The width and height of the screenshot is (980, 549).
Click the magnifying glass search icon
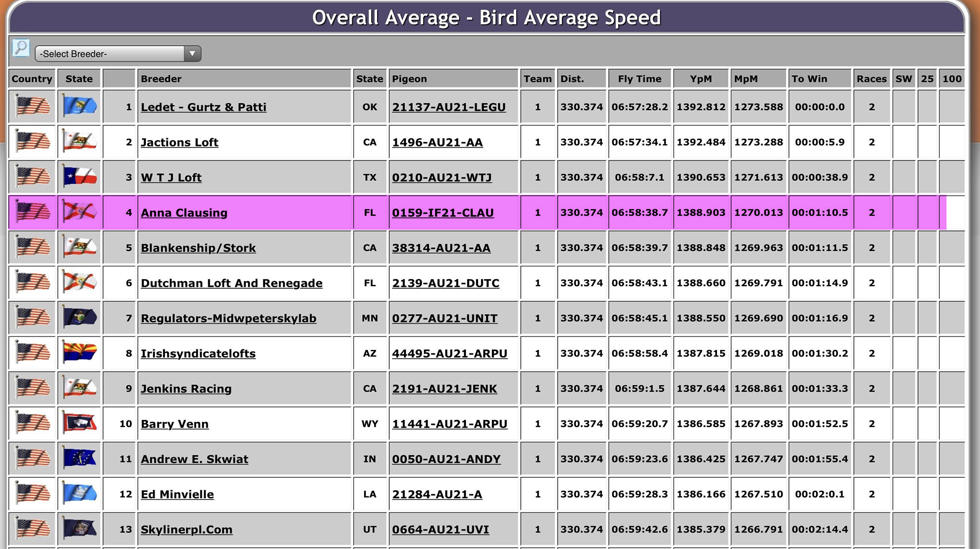pyautogui.click(x=21, y=48)
